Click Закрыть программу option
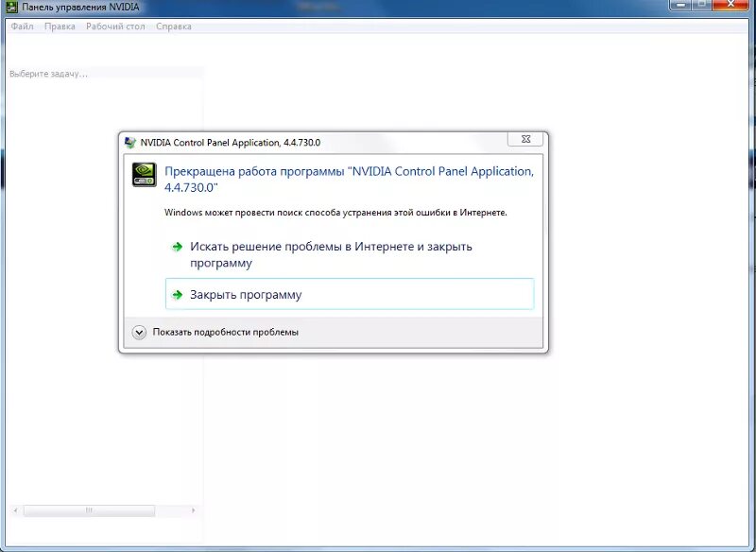This screenshot has height=552, width=756. (350, 294)
